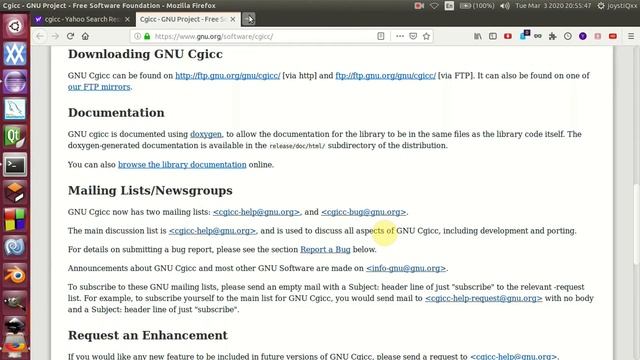
Task: Launch Blender from the dock
Action: pos(15,275)
